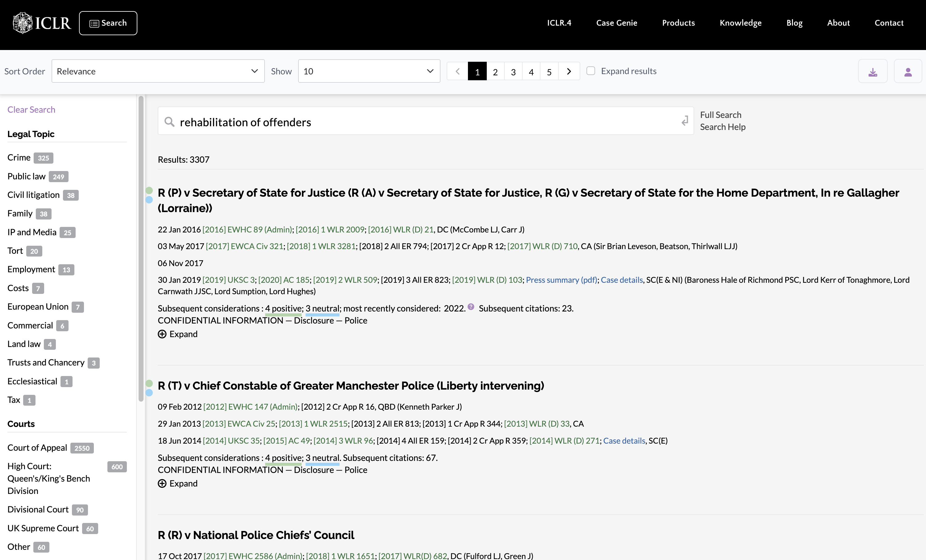The height and width of the screenshot is (560, 926).
Task: Click the question mark help icon near subsequent considerations
Action: 471,307
